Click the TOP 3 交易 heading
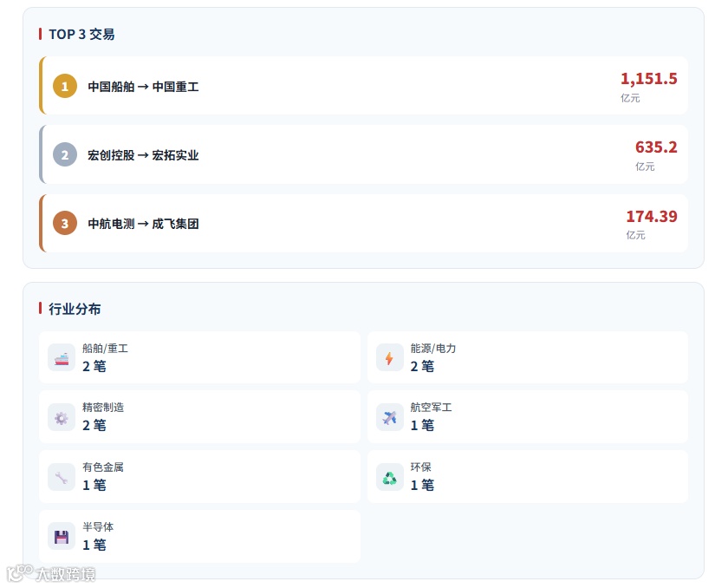The height and width of the screenshot is (588, 728). (x=81, y=35)
